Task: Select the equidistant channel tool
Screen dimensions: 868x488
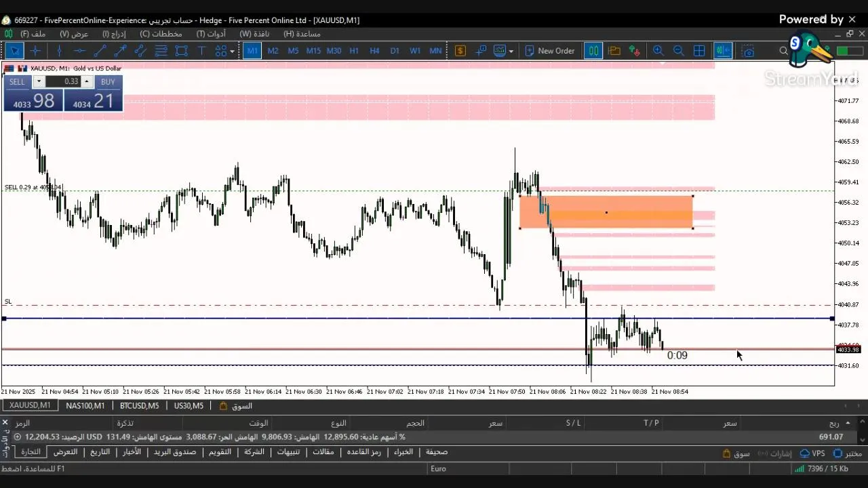Action: coord(140,51)
